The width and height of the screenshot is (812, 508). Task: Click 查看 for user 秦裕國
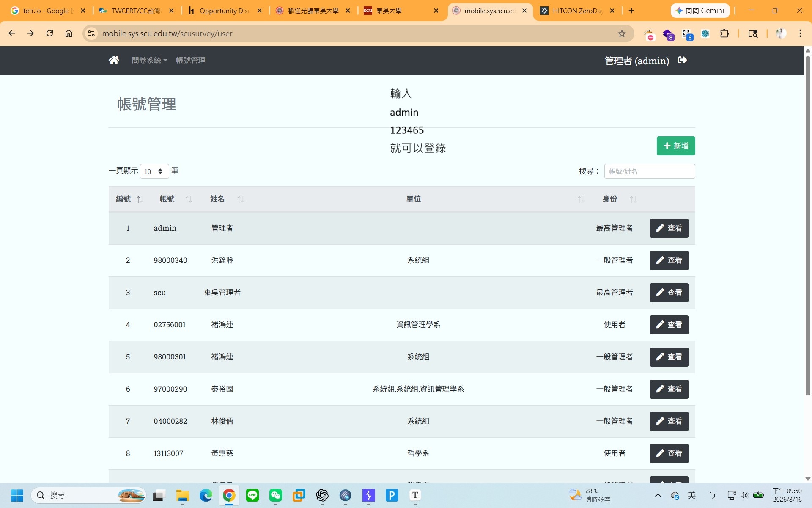coord(669,389)
